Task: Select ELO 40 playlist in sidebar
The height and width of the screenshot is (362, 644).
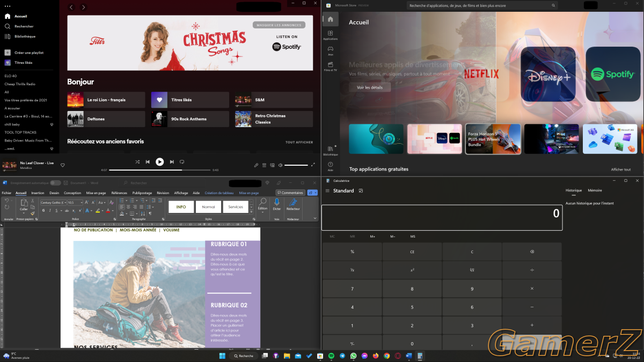Action: pyautogui.click(x=11, y=76)
